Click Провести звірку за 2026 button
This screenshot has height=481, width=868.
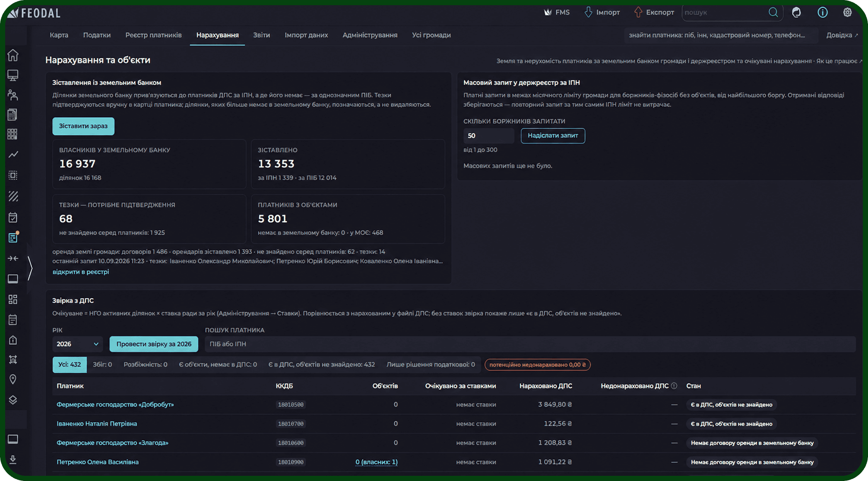point(154,344)
